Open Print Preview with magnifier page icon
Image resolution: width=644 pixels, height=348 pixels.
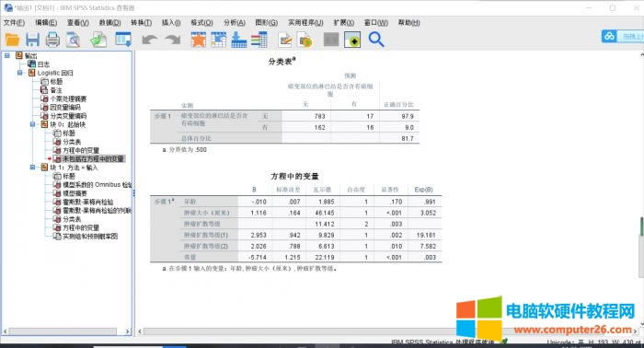tap(74, 40)
